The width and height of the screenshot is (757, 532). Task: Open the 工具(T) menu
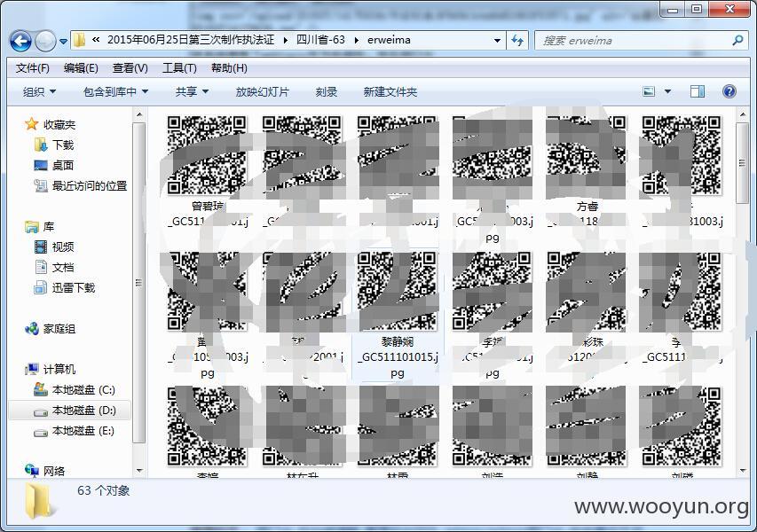pos(179,68)
